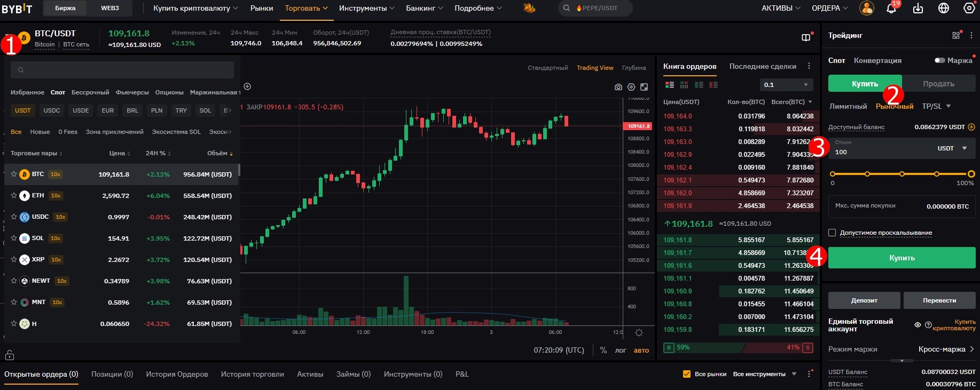Screen dimensions: 980x390
Task: Click the chart screenshot camera icon
Action: 618,87
